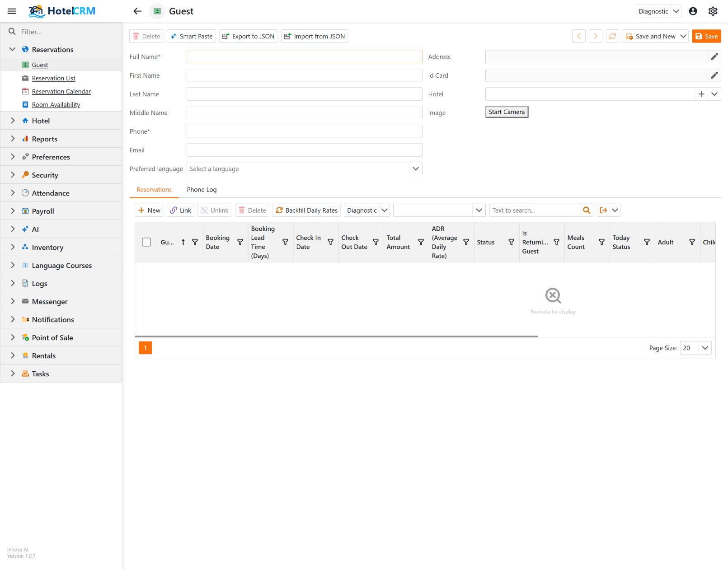Go back using the arrow icon
This screenshot has height=570, width=728.
tap(137, 11)
